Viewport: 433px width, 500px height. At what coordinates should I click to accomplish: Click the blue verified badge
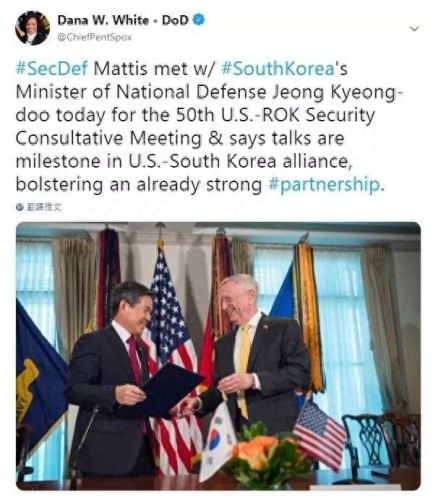click(x=199, y=20)
